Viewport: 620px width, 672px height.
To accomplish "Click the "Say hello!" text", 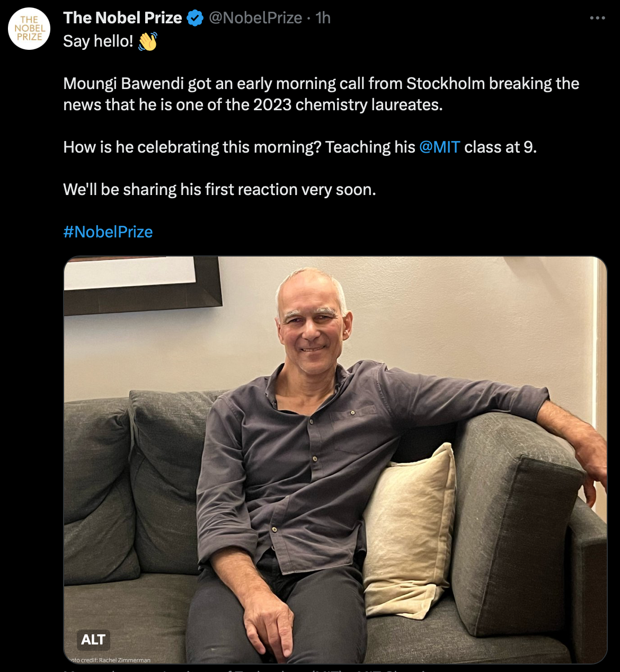I will tap(98, 41).
